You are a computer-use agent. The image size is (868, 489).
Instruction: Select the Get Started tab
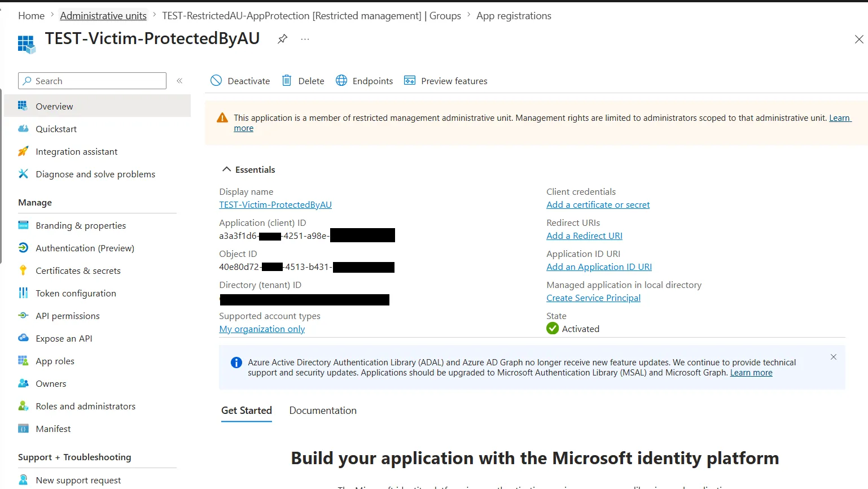[247, 411]
